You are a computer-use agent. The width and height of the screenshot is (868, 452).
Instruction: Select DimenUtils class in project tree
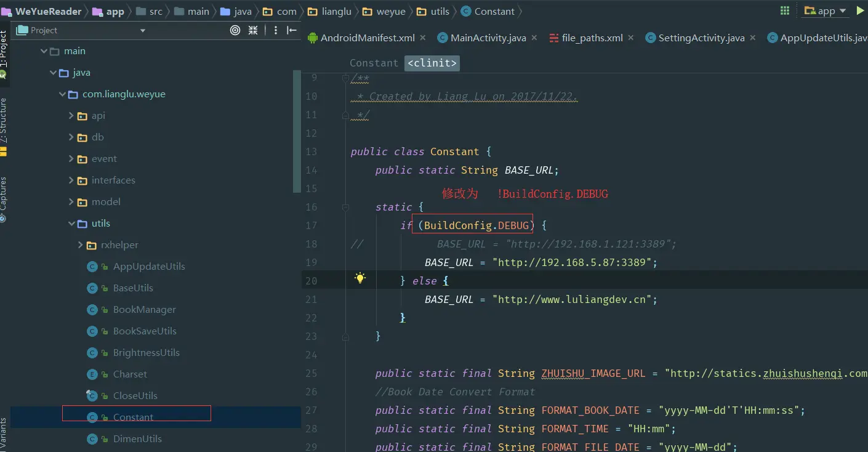pyautogui.click(x=137, y=439)
